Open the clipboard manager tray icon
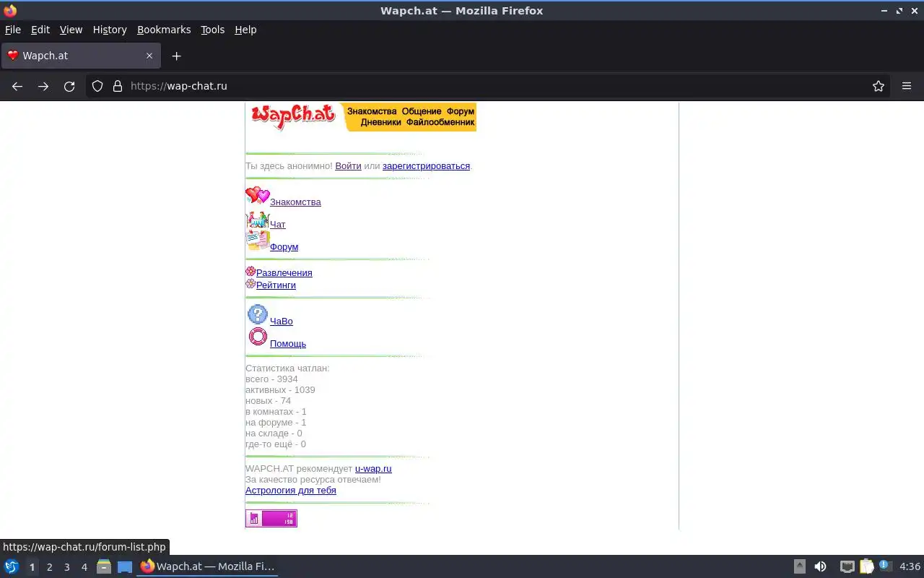 pyautogui.click(x=866, y=567)
